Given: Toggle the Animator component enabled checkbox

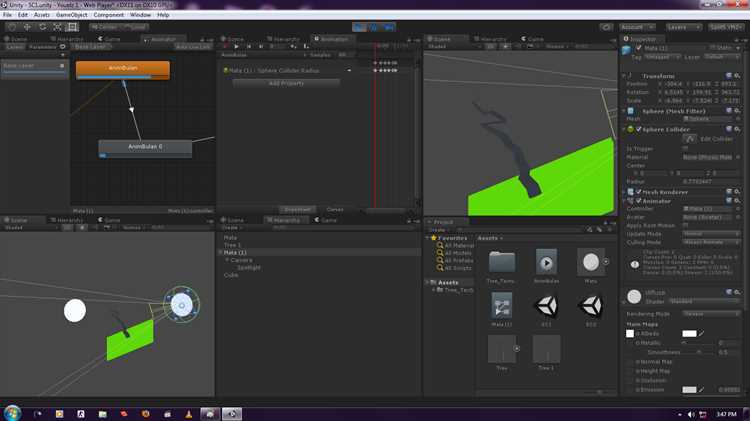Looking at the screenshot, I should pyautogui.click(x=639, y=201).
